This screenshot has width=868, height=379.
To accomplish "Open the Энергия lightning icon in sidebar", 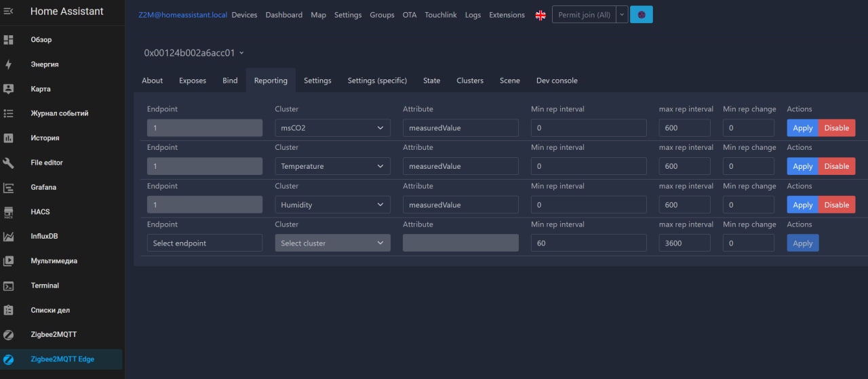I will pos(9,64).
